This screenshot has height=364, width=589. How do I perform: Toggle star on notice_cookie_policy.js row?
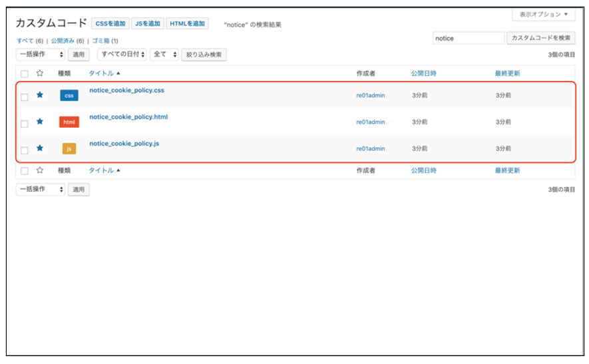pos(40,148)
